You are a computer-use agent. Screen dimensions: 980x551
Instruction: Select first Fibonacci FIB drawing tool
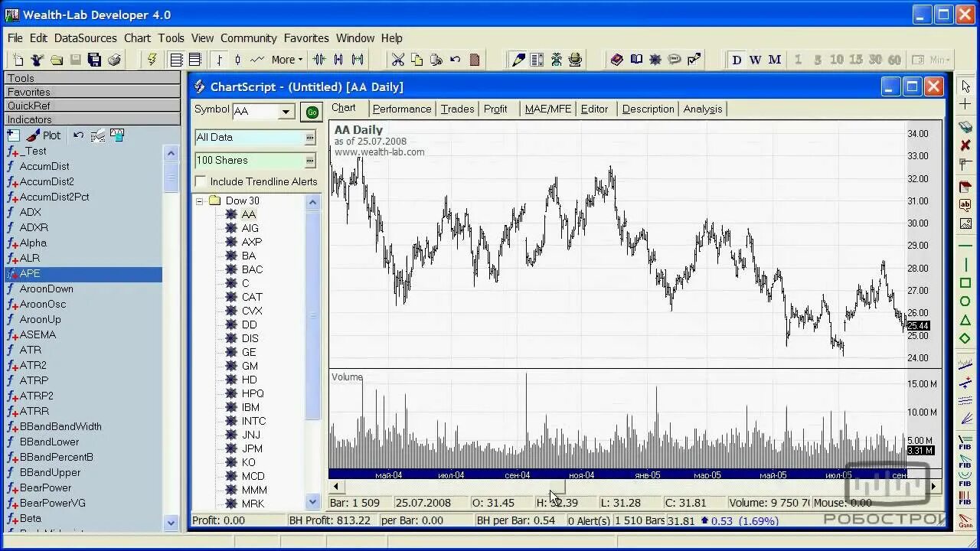(965, 442)
